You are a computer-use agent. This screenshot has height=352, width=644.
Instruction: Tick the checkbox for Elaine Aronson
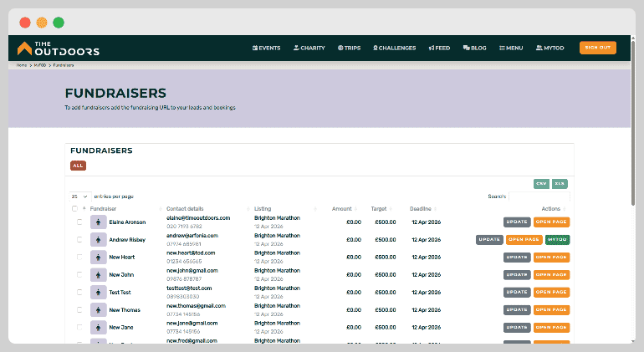point(80,222)
